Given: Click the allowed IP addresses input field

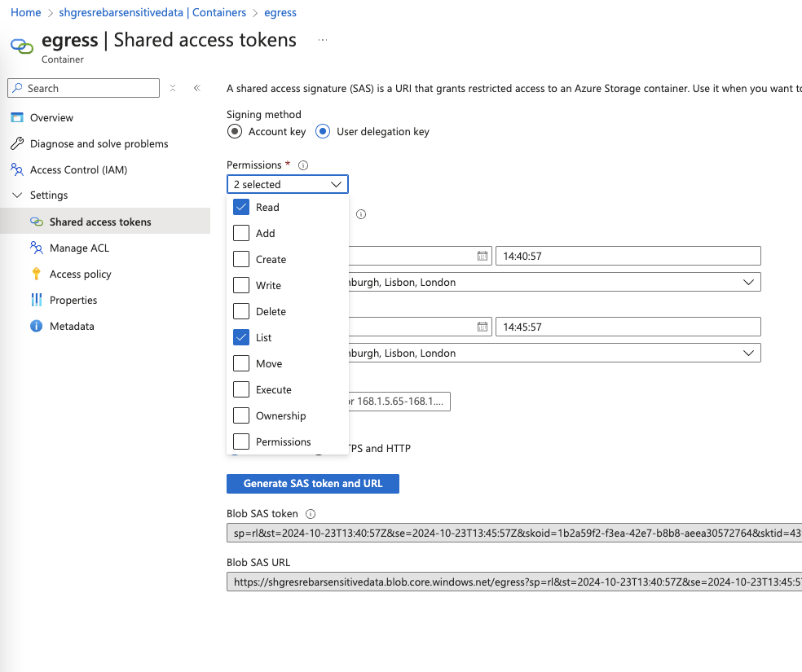Looking at the screenshot, I should [x=399, y=402].
